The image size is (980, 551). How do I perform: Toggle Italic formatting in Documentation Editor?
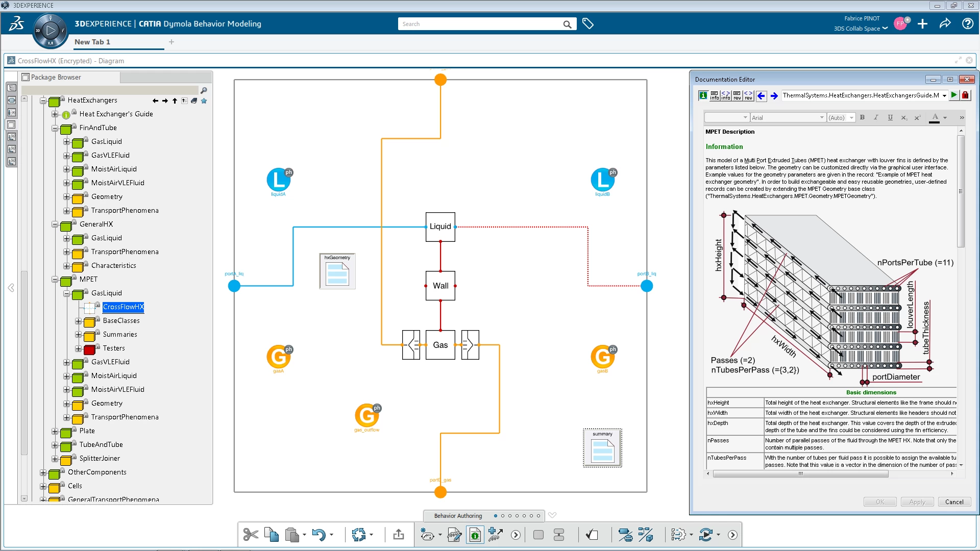click(876, 117)
